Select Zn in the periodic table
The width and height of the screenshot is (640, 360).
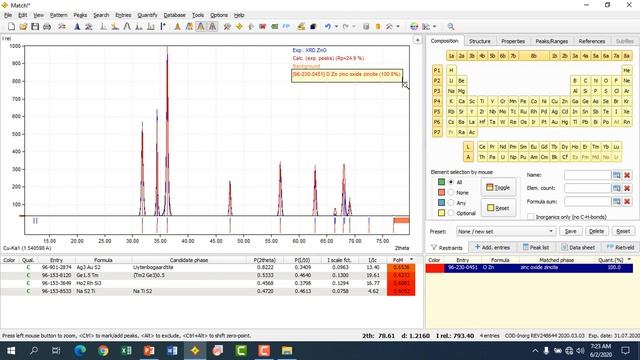click(x=565, y=101)
